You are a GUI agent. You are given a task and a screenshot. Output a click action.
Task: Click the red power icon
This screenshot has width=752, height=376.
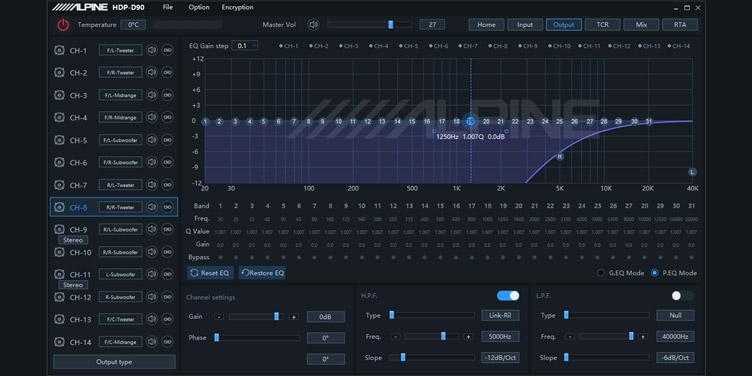click(63, 25)
